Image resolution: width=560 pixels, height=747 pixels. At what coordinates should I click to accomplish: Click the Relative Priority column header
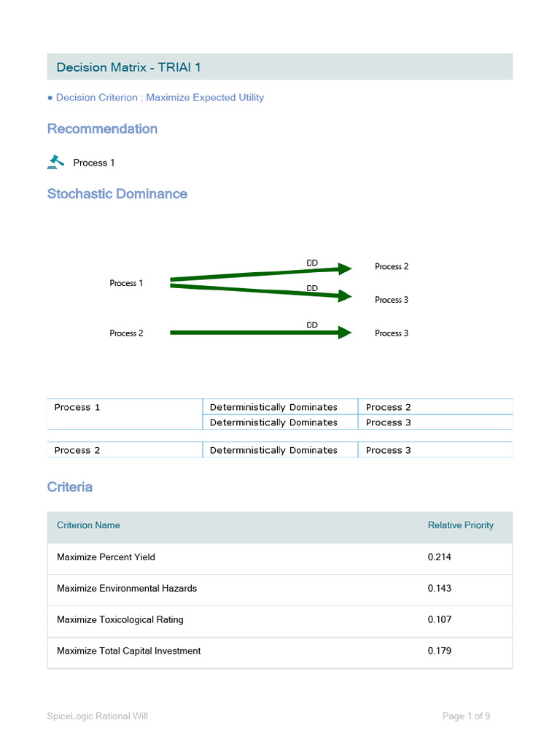tap(460, 525)
